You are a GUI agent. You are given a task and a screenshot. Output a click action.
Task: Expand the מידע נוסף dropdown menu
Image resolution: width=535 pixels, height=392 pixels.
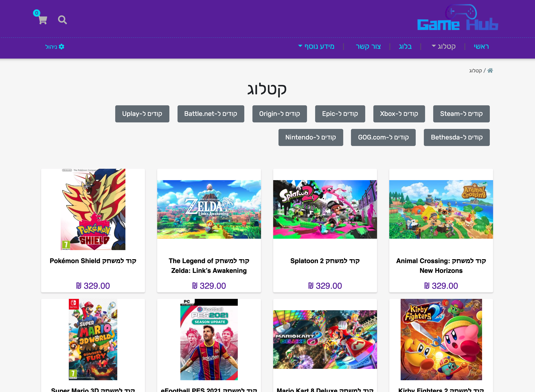click(316, 46)
